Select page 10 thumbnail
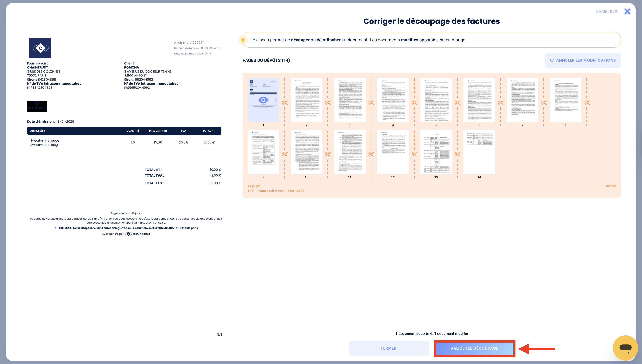Image resolution: width=642 pixels, height=364 pixels. pos(306,152)
